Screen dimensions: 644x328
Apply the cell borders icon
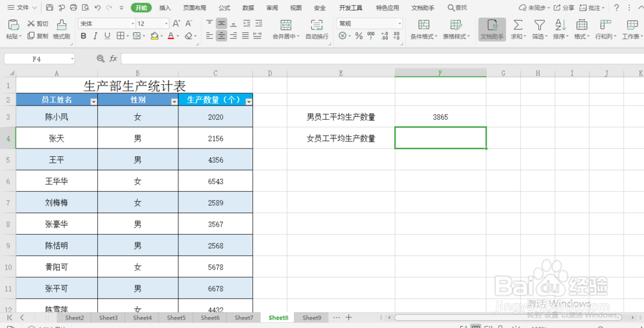pos(120,36)
